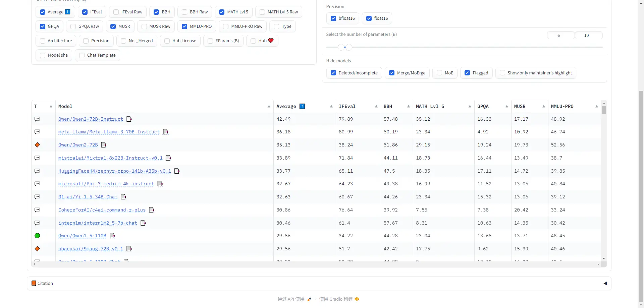
Task: Expand the Citation accordion arrow
Action: 605,283
